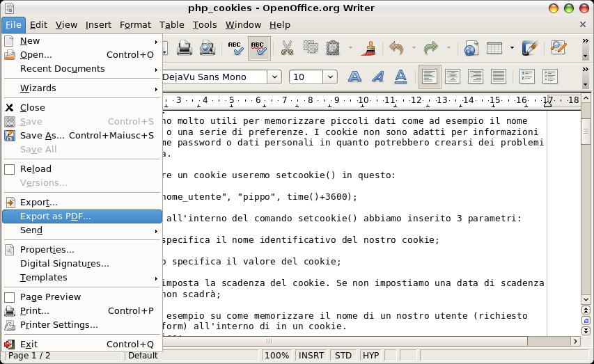
Task: Set Justified paragraph alignment
Action: (x=498, y=77)
